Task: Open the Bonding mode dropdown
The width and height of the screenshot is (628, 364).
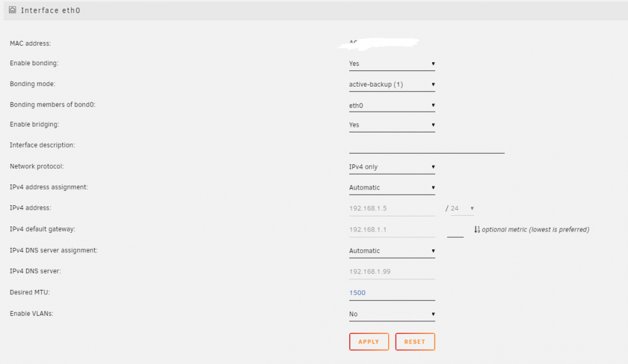Action: 392,85
